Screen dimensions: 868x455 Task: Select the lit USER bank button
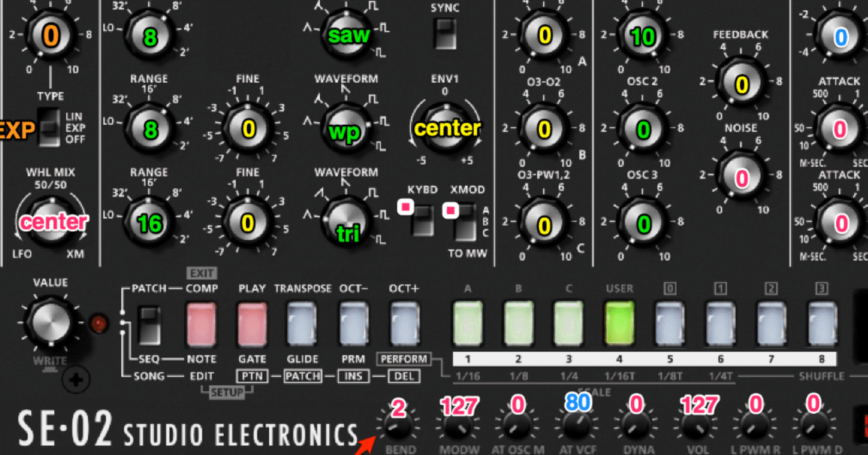coord(620,323)
